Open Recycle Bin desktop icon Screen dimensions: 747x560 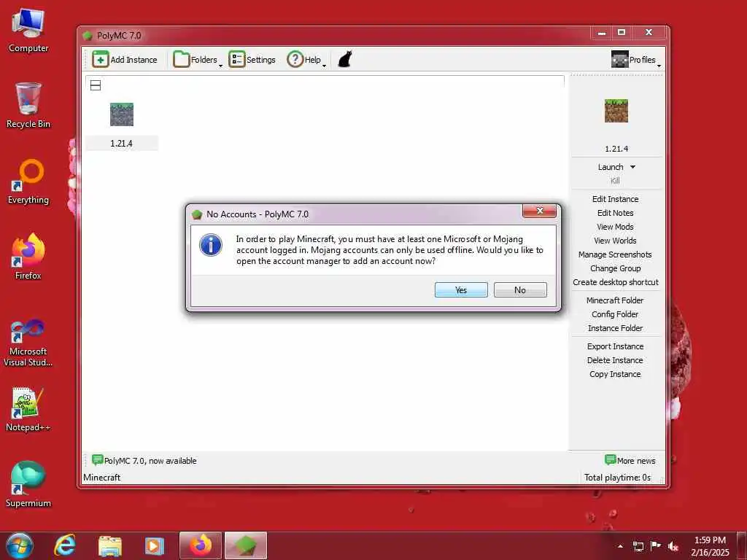pos(28,106)
